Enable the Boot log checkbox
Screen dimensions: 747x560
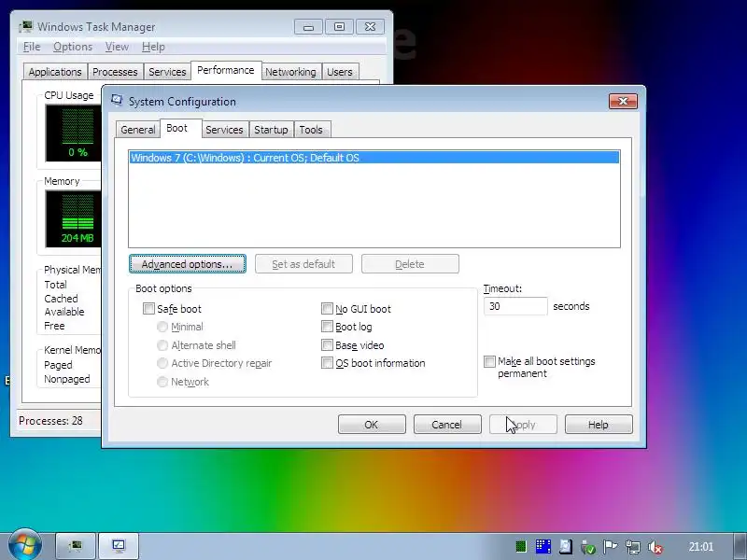point(327,327)
